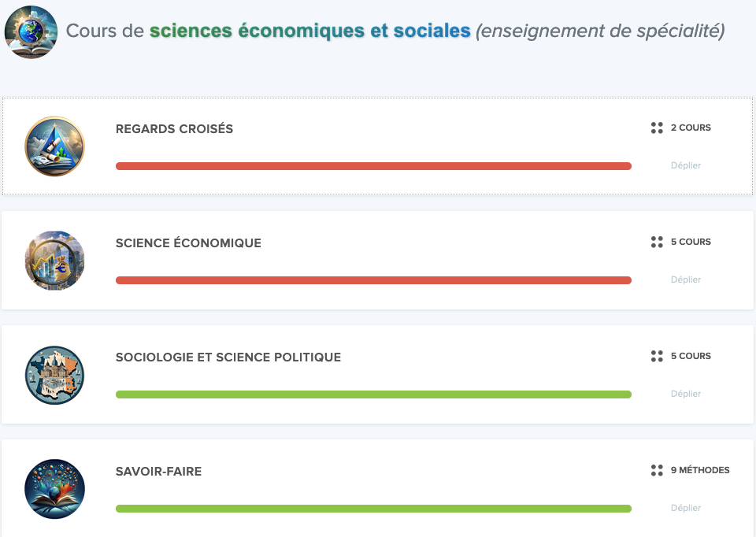756x537 pixels.
Task: Open the Science économique magnifier icon
Action: click(x=54, y=261)
